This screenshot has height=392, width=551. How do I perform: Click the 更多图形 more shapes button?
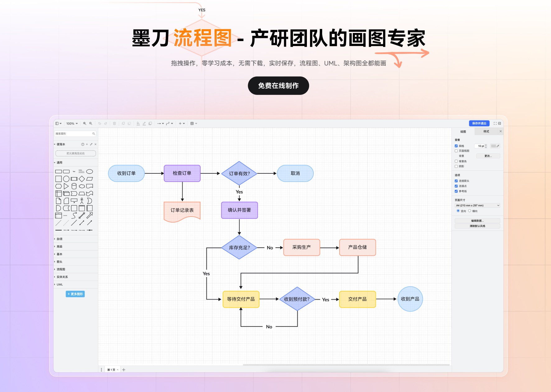point(75,294)
